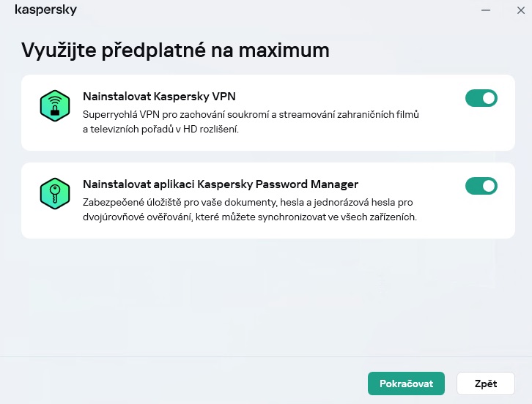
Task: Disable the Kaspersky VPN installation toggle
Action: [x=481, y=98]
